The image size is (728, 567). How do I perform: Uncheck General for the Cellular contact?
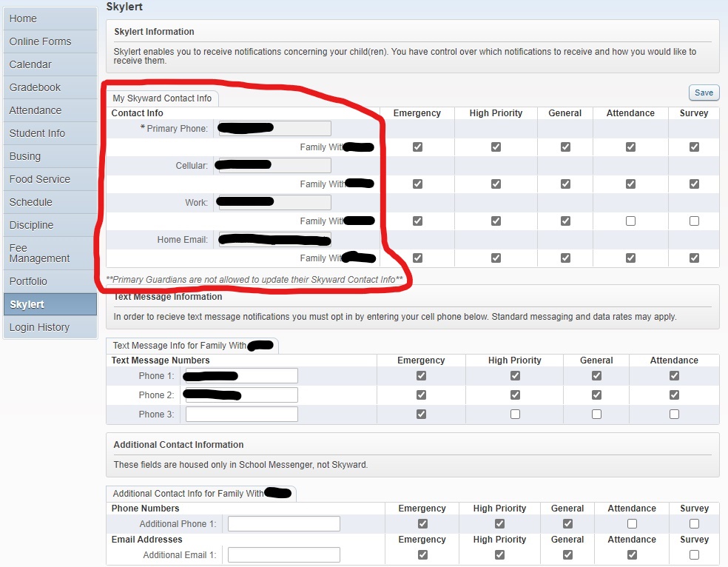click(x=565, y=184)
